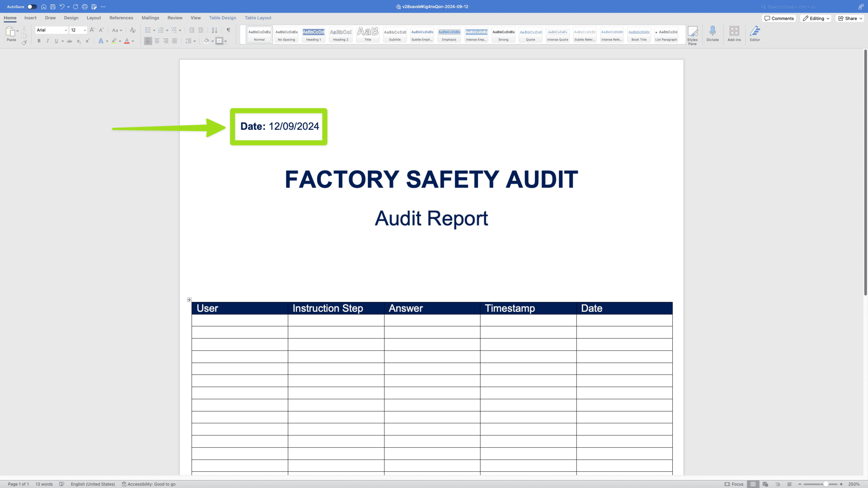Click the zoom slider handle
Viewport: 868px width, 488px height.
point(825,484)
